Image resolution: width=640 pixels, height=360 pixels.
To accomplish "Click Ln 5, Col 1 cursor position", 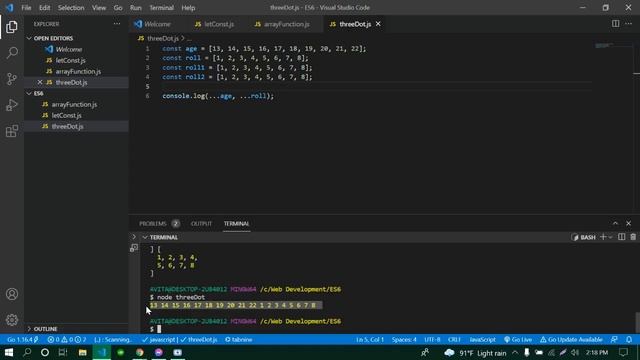I will coord(370,340).
